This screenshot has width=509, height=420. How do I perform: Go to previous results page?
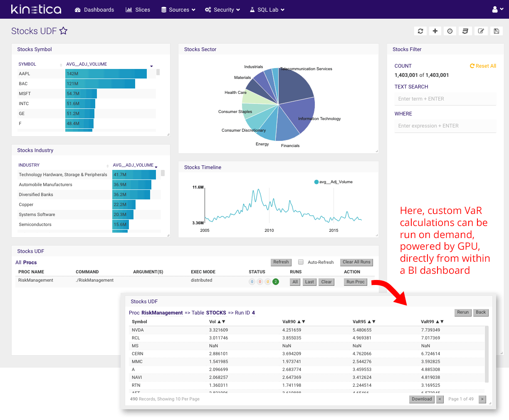pyautogui.click(x=440, y=399)
